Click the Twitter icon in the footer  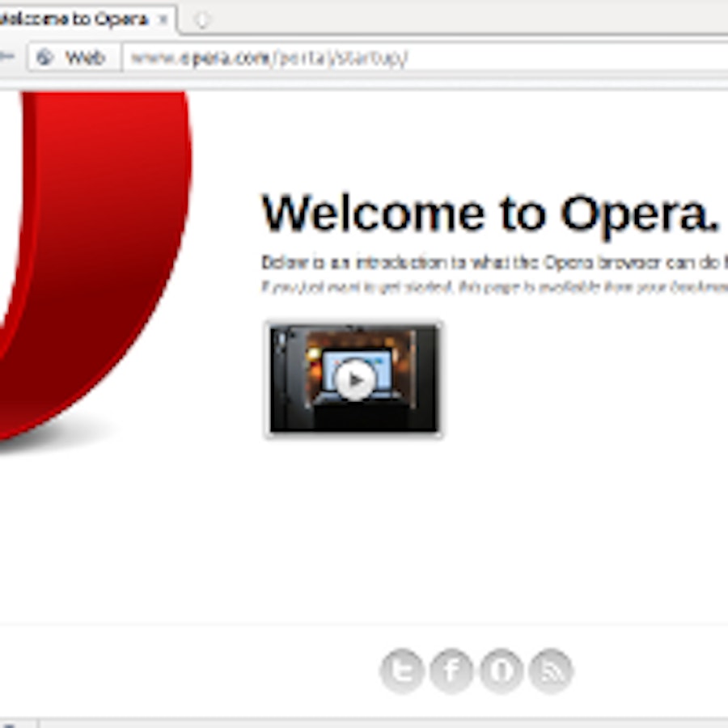pyautogui.click(x=401, y=671)
